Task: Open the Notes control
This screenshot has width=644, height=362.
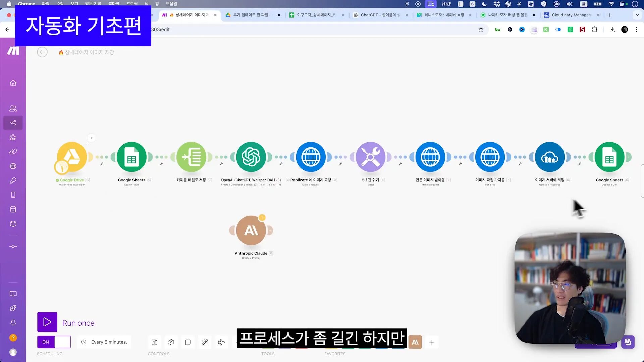Action: click(188, 342)
